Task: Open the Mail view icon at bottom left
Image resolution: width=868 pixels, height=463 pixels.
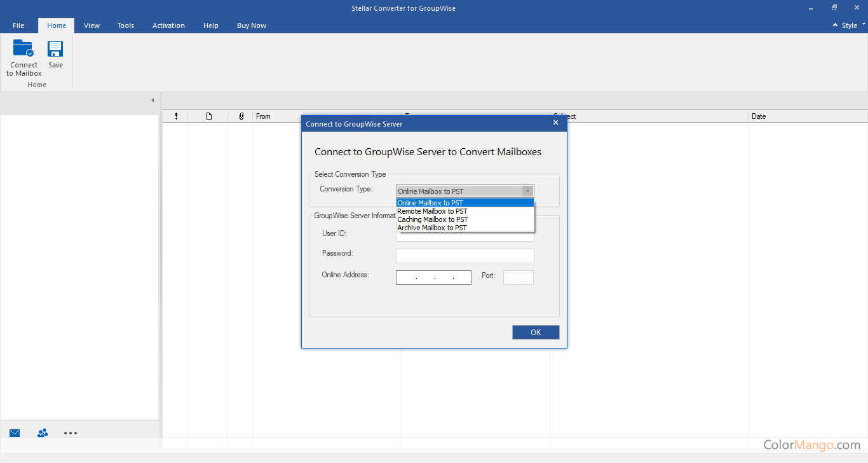Action: [x=15, y=433]
